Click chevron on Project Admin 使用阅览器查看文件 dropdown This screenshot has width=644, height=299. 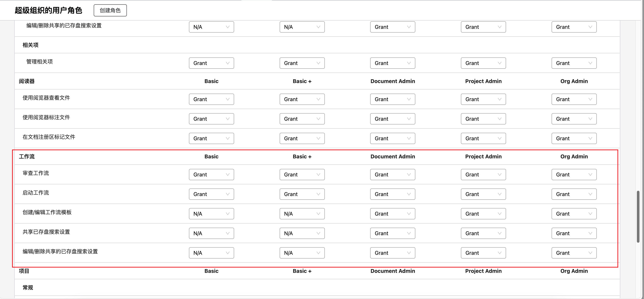[499, 99]
